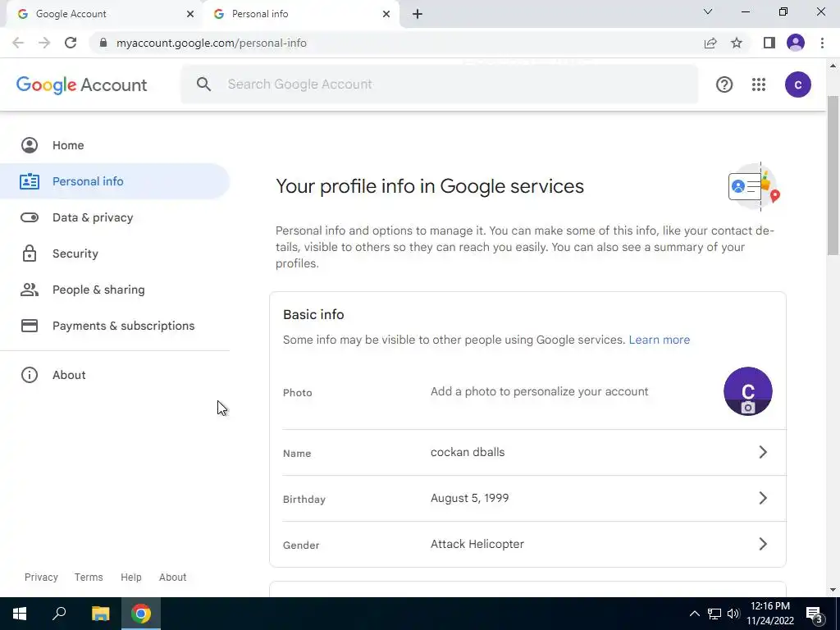Viewport: 840px width, 630px height.
Task: Open File Explorer from taskbar
Action: click(100, 614)
